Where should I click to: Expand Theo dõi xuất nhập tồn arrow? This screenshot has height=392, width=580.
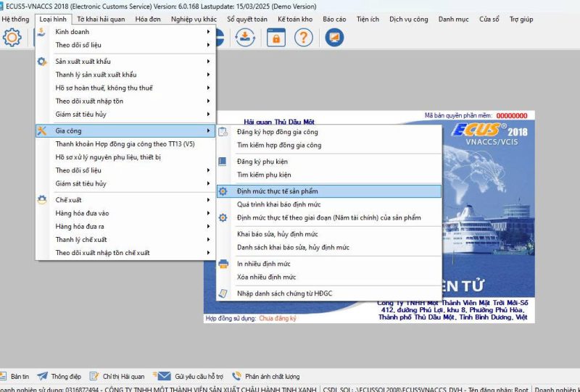(208, 101)
